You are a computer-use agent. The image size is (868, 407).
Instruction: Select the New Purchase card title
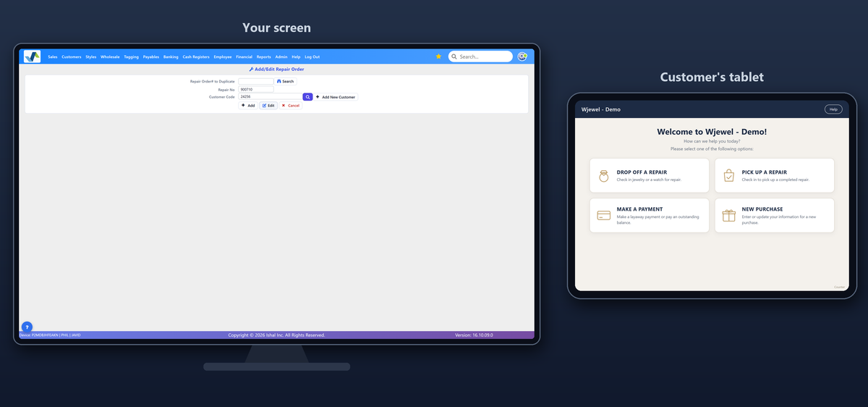click(x=762, y=209)
